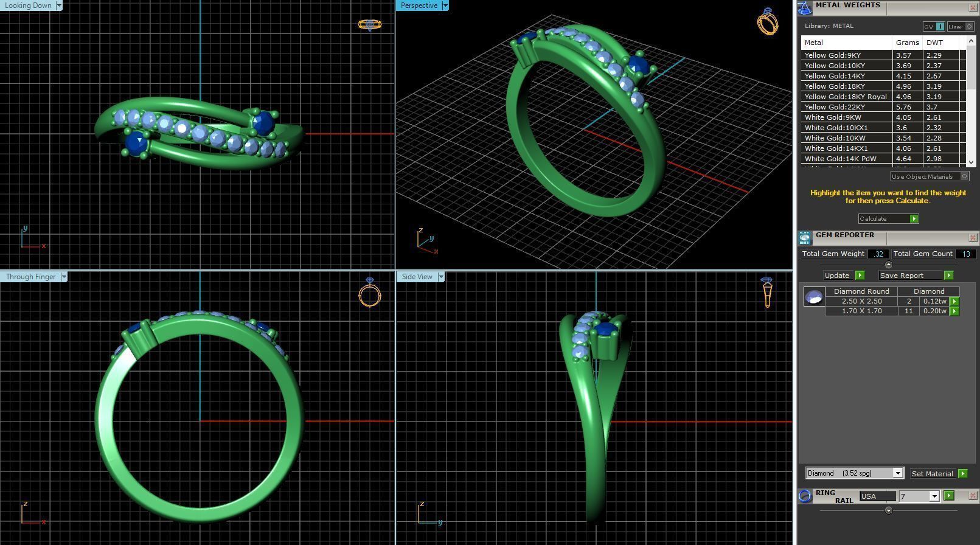The image size is (980, 545).
Task: Click the 0.20tw carat weight cell
Action: 934,311
